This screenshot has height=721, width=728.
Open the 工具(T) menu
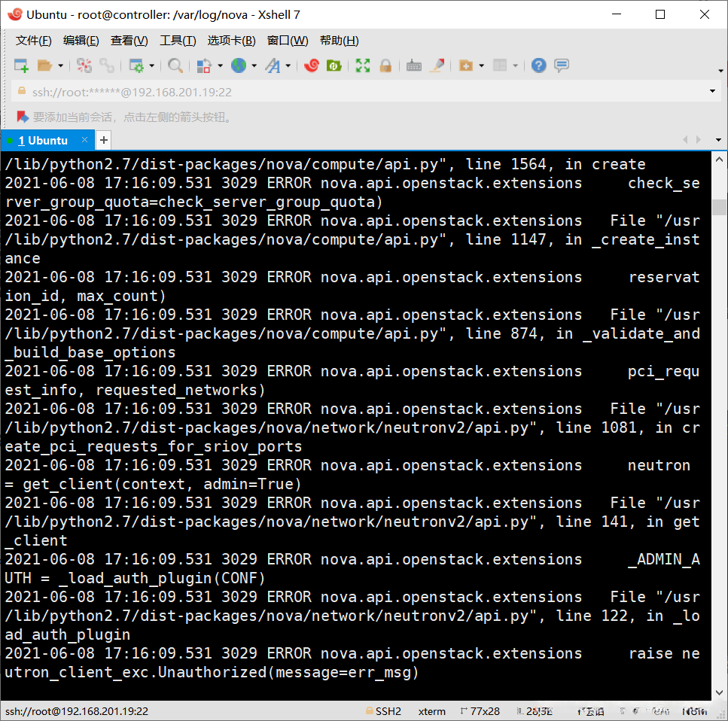pyautogui.click(x=178, y=41)
